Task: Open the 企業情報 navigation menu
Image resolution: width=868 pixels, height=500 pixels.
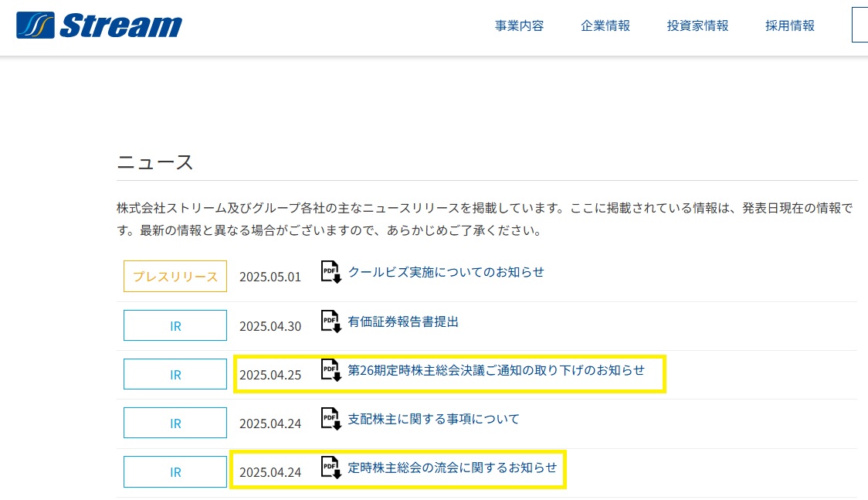Action: [x=605, y=26]
